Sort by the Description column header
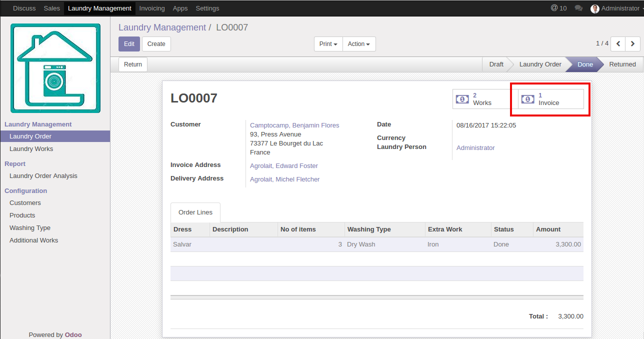This screenshot has width=644, height=339. pyautogui.click(x=243, y=229)
